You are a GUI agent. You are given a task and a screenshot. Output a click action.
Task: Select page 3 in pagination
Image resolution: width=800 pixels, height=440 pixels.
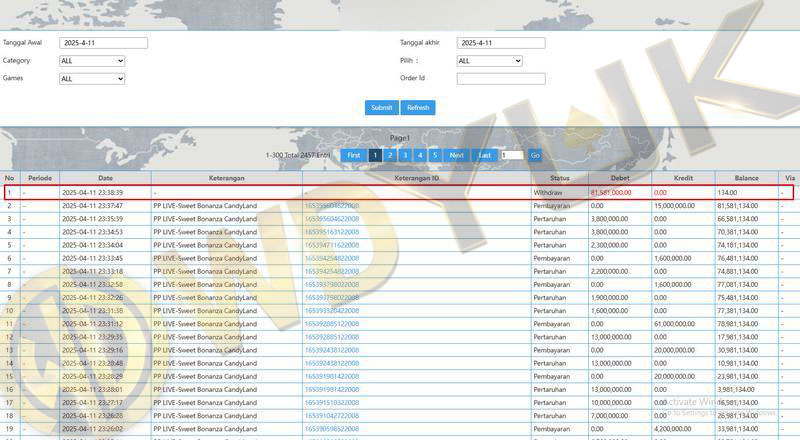(404, 155)
